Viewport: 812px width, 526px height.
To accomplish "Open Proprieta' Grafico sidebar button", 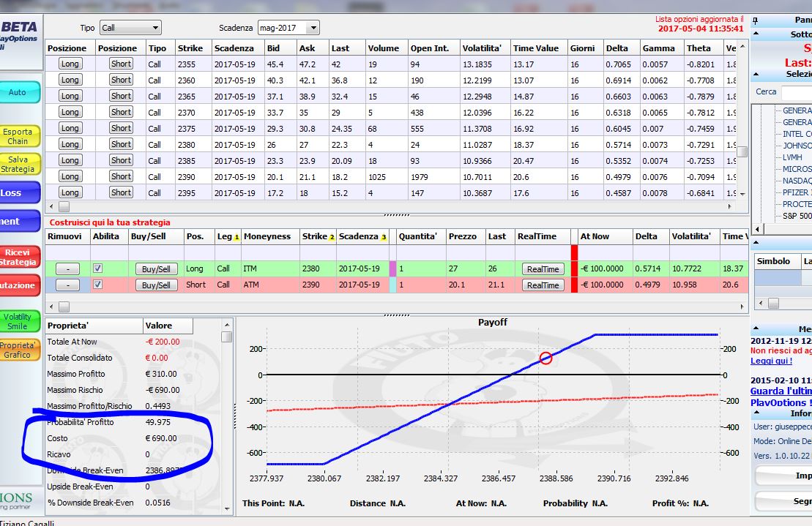I will pos(19,350).
